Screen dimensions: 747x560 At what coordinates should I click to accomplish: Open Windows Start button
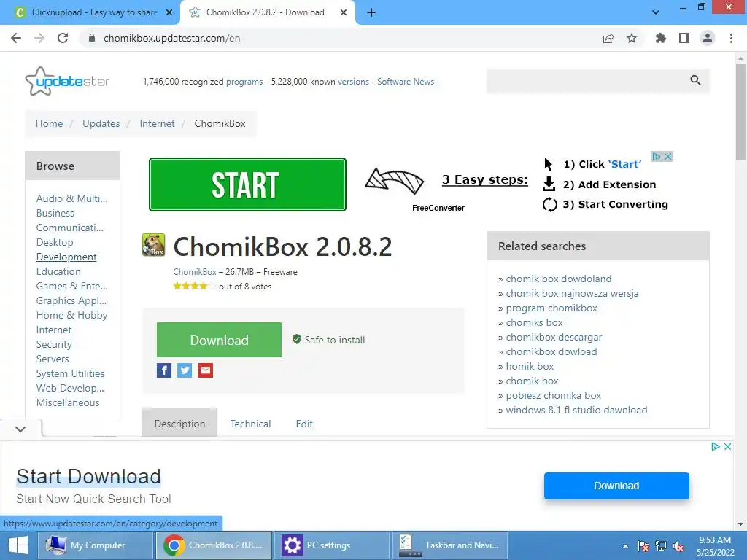click(x=18, y=545)
